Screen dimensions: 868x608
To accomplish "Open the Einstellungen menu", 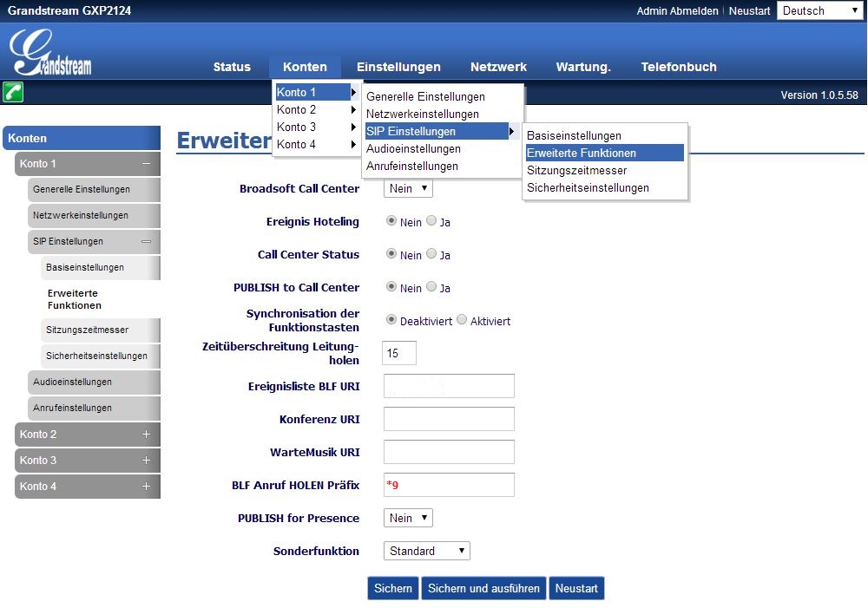I will point(398,67).
